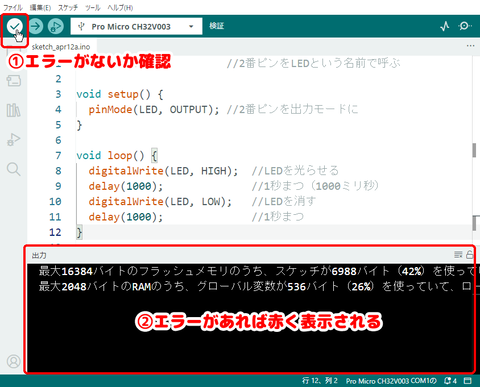Open the Debug sidebar panel
This screenshot has height=387, width=480.
14,139
